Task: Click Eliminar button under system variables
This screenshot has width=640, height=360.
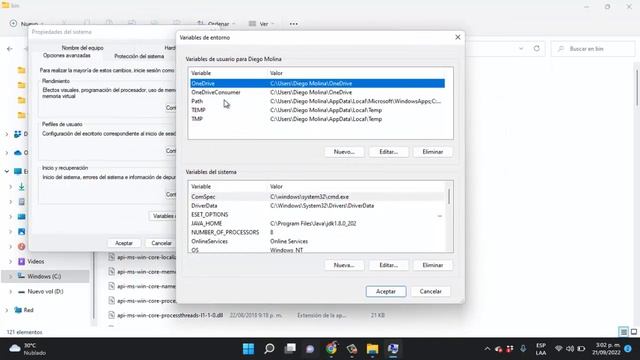Action: coord(433,265)
